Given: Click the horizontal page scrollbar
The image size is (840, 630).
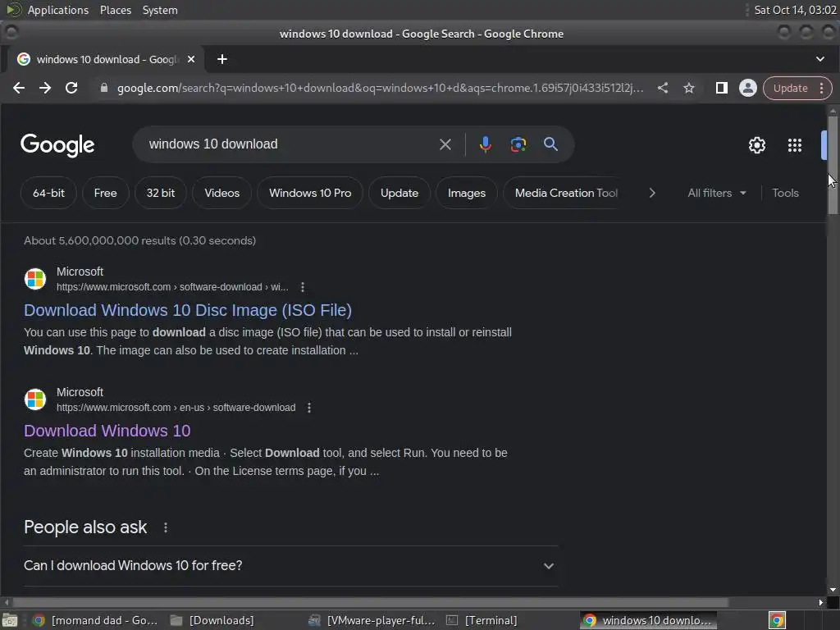Looking at the screenshot, I should pyautogui.click(x=370, y=602).
